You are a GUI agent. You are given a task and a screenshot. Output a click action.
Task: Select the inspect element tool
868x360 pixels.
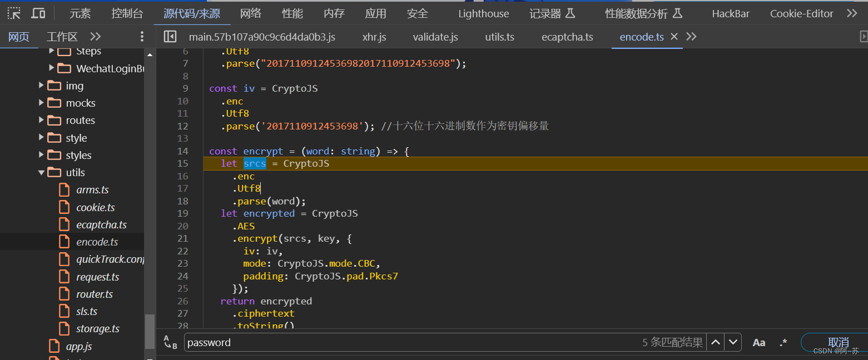tap(13, 13)
